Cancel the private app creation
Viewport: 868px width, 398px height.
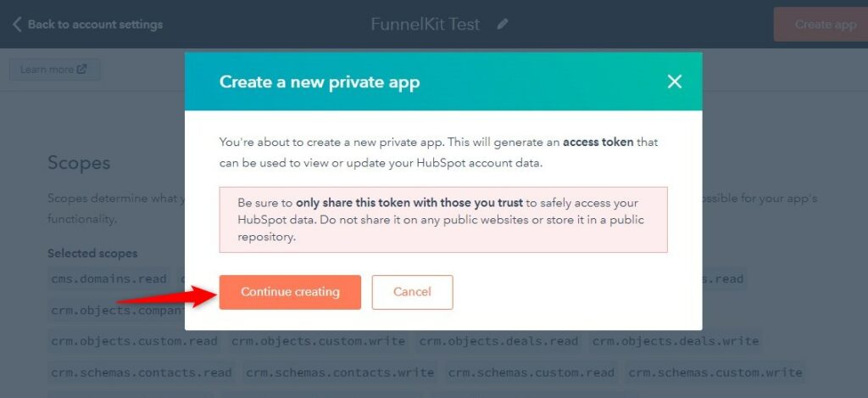tap(413, 292)
